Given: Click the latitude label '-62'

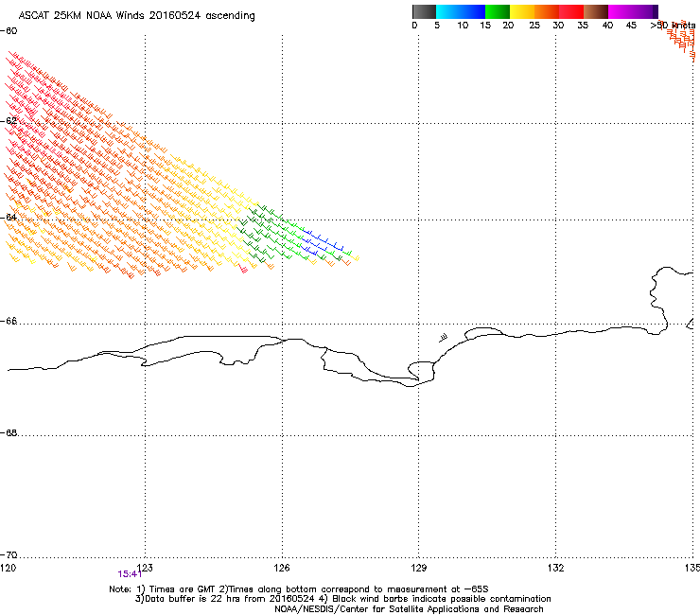Looking at the screenshot, I should pos(9,120).
